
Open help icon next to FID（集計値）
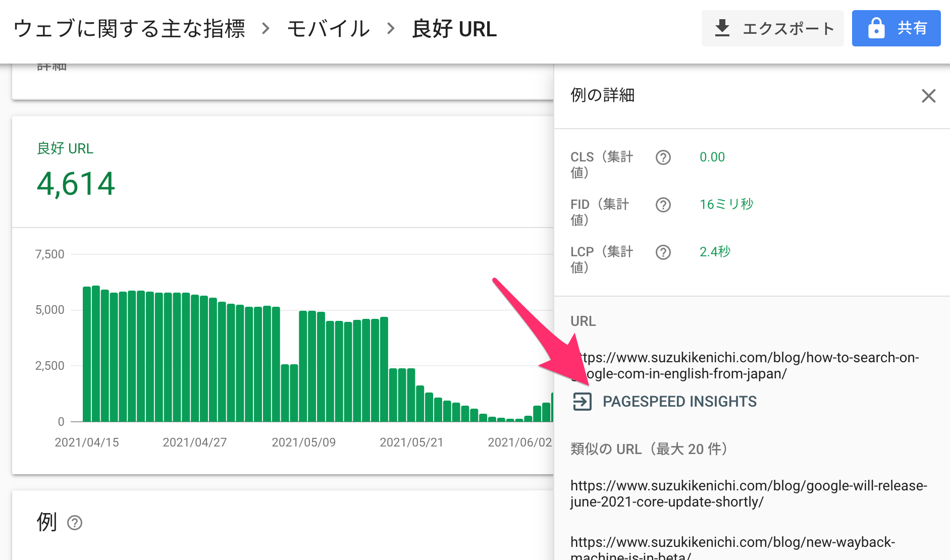coord(663,205)
